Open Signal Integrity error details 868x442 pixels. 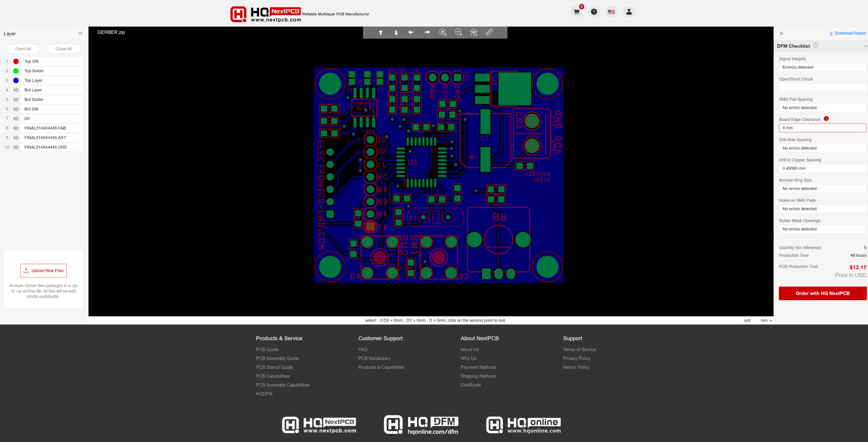coord(821,67)
